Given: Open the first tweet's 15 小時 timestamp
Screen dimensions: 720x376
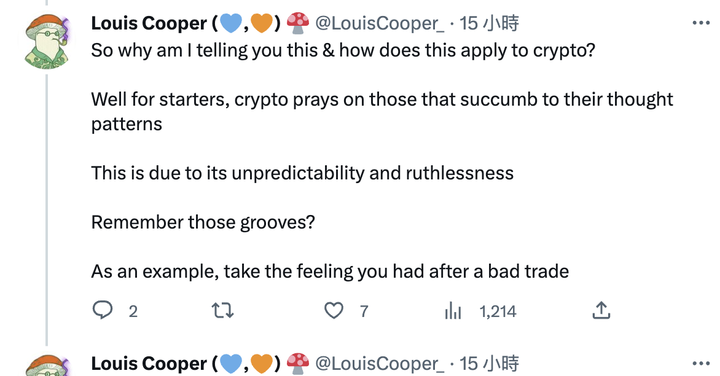Looking at the screenshot, I should click(x=489, y=23).
